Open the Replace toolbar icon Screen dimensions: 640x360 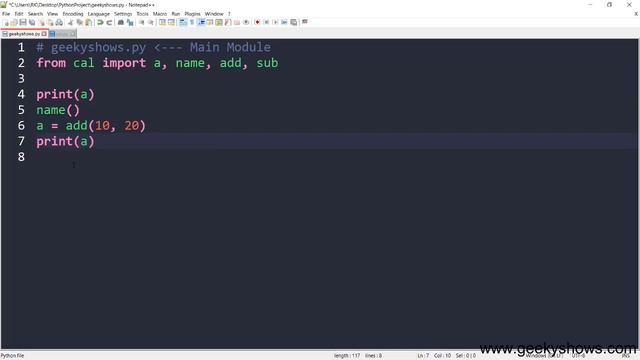tap(130, 22)
